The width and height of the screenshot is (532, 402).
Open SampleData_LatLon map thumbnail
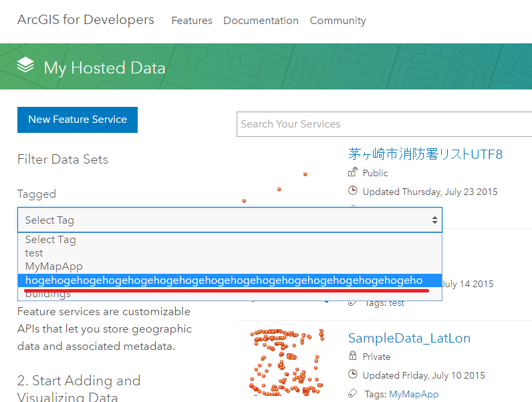tap(287, 363)
